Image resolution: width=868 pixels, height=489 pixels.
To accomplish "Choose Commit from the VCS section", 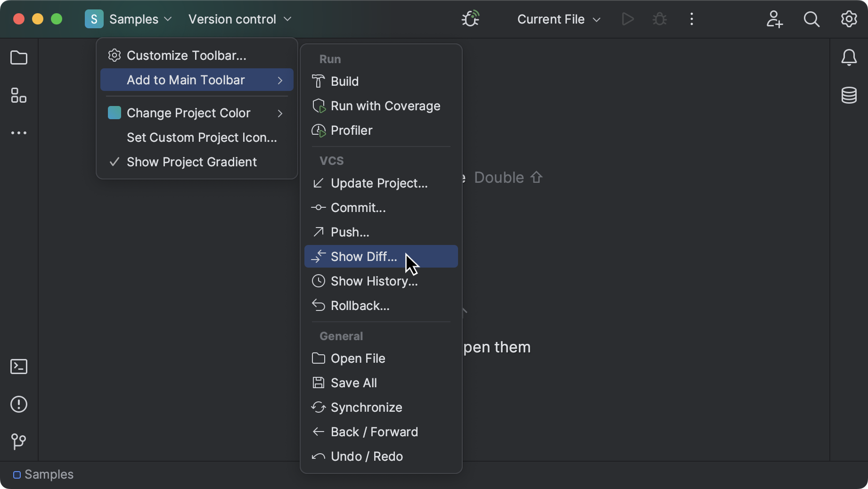I will click(358, 207).
